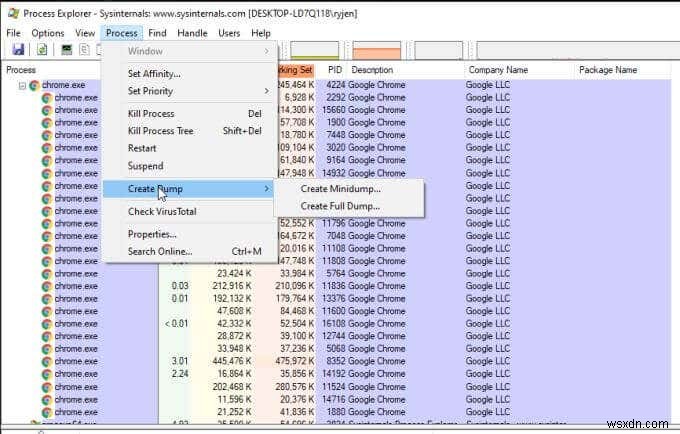Click the Chrome icon of PID 11108 row
The width and height of the screenshot is (680, 434).
tap(47, 249)
